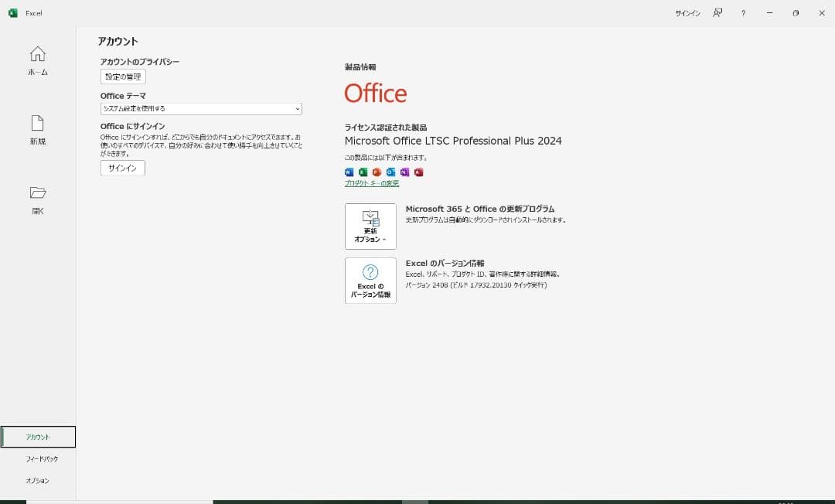The image size is (835, 504).
Task: Select the Excel product icon
Action: point(363,172)
